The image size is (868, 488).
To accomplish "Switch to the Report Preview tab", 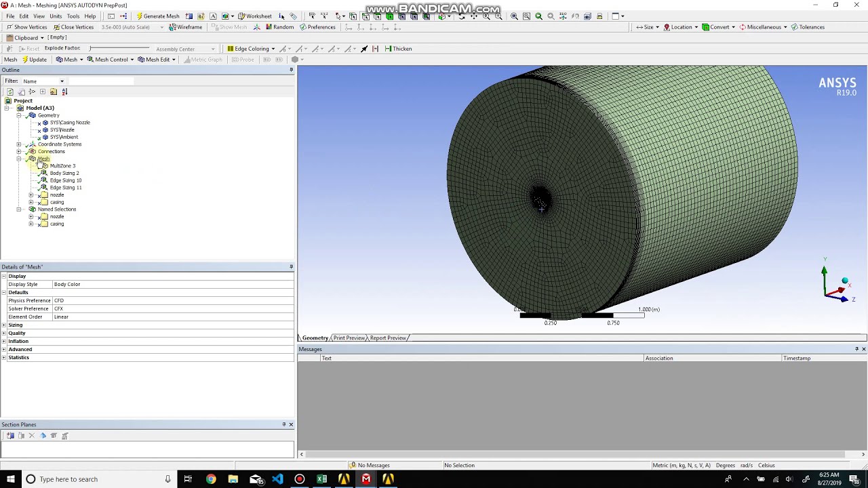I will [x=388, y=338].
